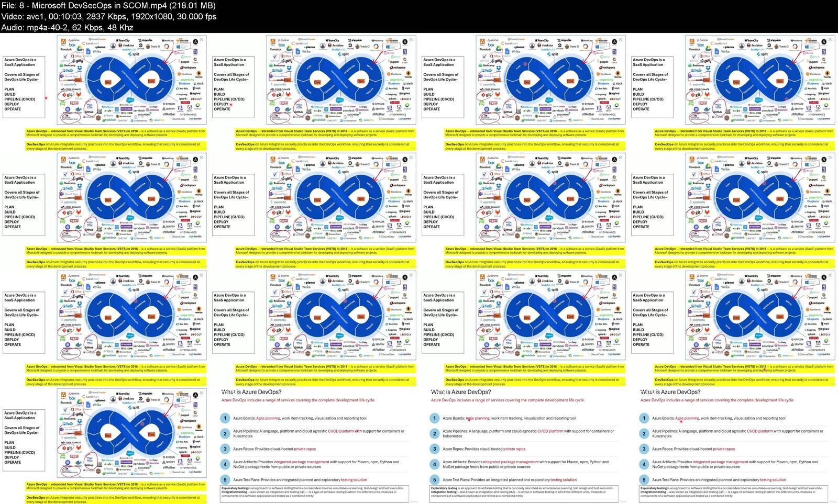
Task: Open the second thumbnail in the top row
Action: click(x=314, y=93)
